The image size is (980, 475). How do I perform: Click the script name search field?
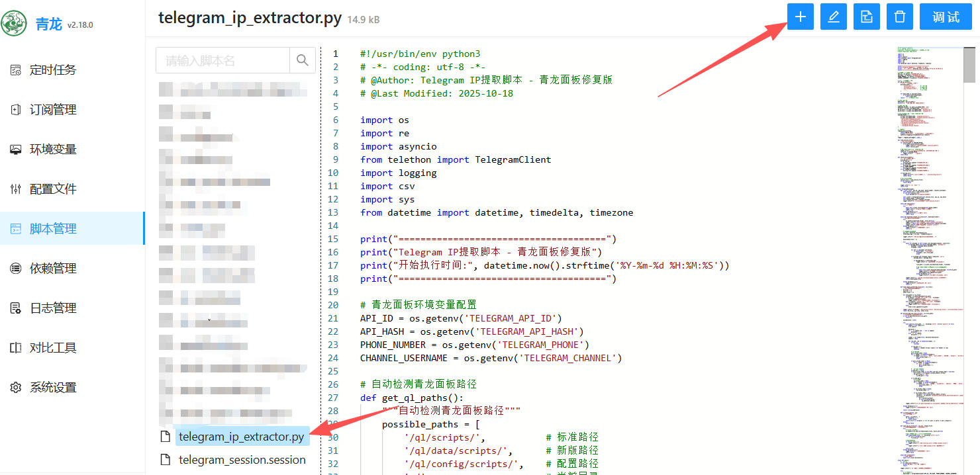point(222,60)
